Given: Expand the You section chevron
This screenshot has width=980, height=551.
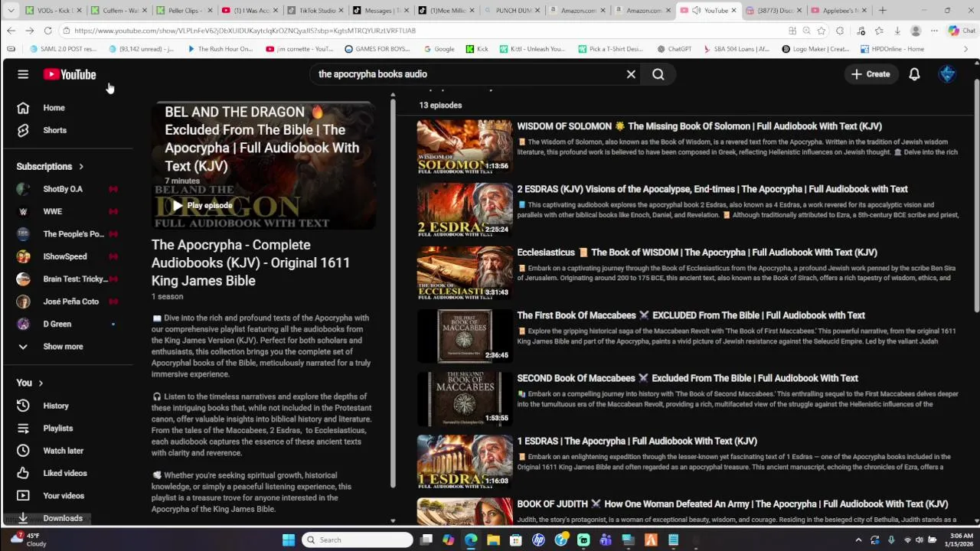Looking at the screenshot, I should click(x=41, y=383).
